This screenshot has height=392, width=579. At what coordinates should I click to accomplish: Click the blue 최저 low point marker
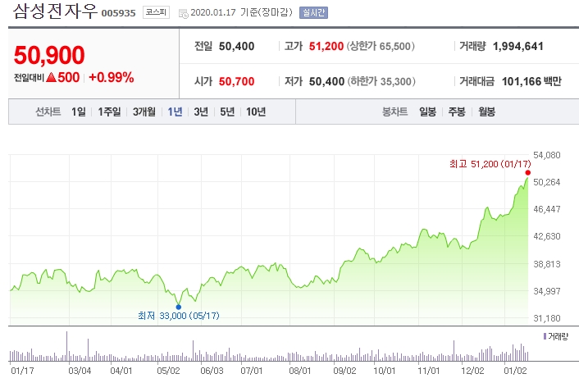(x=178, y=307)
